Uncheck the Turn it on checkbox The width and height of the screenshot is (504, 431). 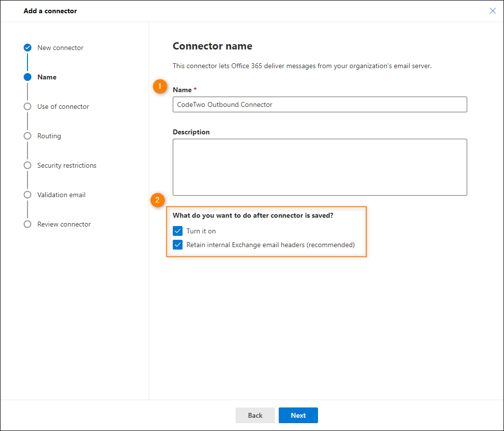click(178, 231)
